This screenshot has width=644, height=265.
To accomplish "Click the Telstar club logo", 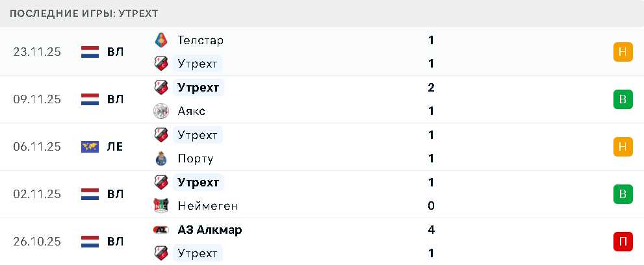I will point(161,40).
